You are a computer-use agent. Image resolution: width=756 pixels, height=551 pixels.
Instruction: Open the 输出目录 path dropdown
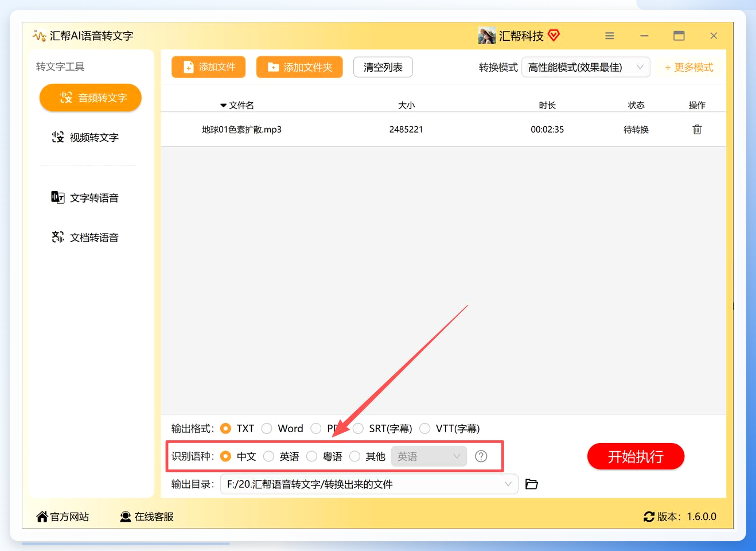369,484
